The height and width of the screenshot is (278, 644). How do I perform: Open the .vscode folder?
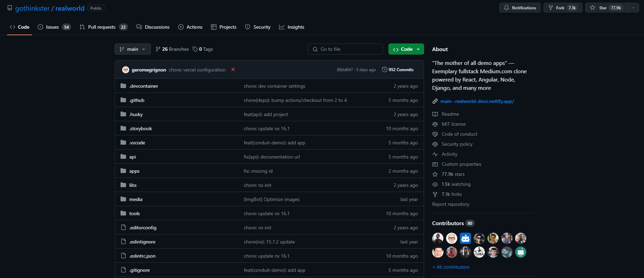click(x=137, y=143)
